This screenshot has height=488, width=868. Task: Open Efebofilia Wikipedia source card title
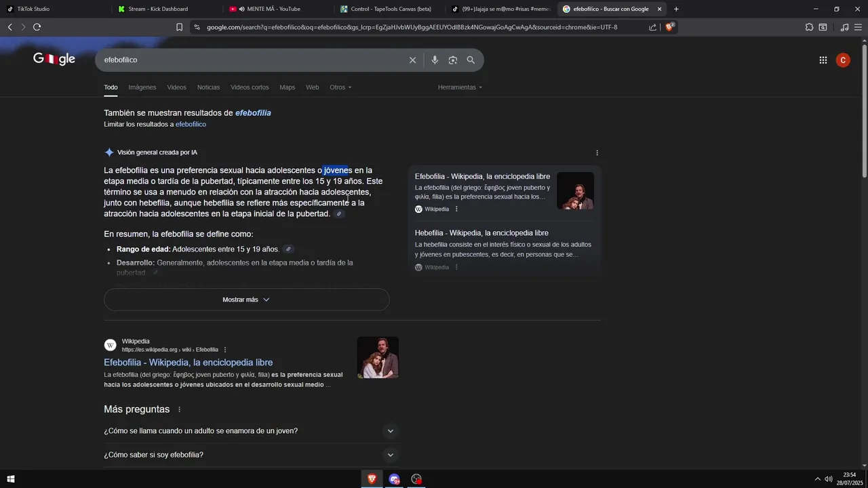point(482,177)
